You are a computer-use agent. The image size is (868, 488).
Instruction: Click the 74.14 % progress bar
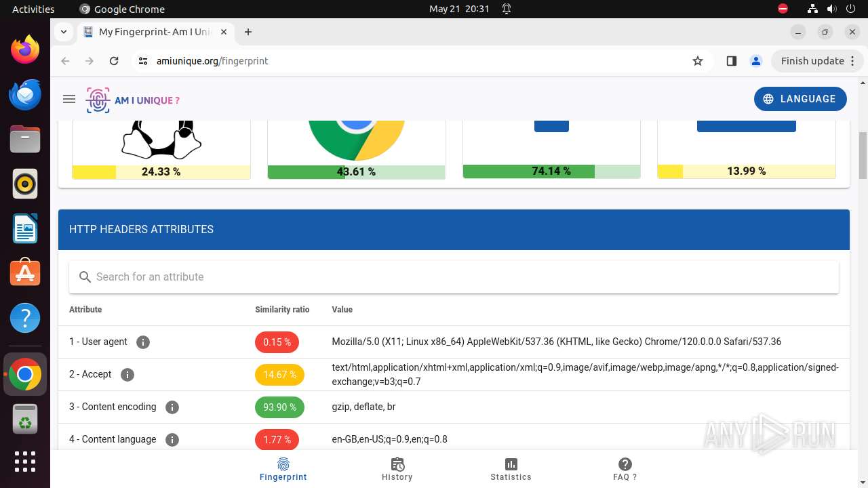click(x=551, y=171)
